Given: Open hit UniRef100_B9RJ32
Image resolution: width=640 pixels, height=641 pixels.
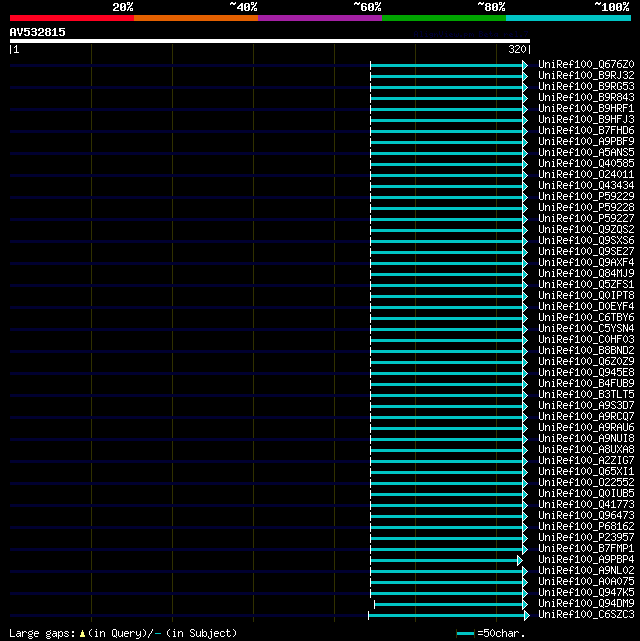Looking at the screenshot, I should [586, 75].
